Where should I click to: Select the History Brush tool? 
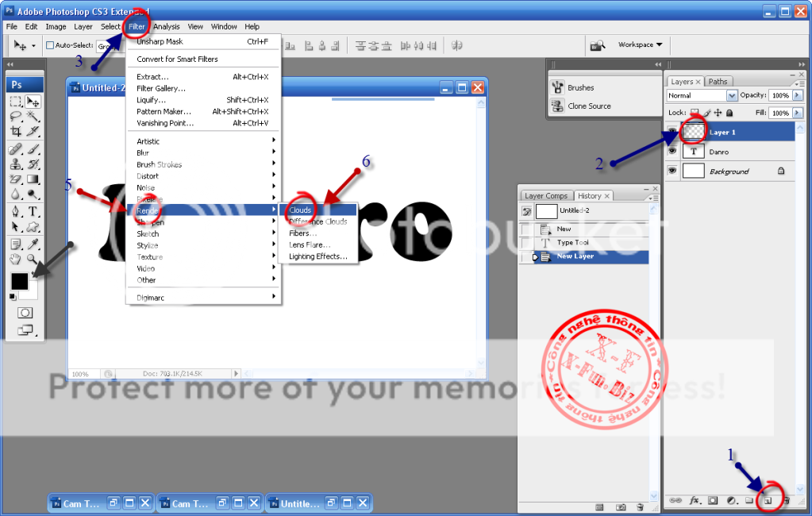(33, 164)
